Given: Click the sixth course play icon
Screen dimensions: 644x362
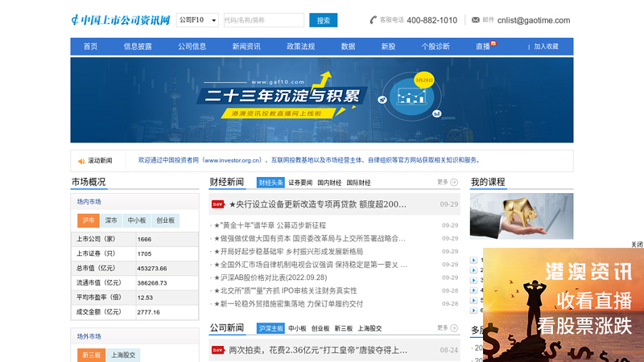Looking at the screenshot, I should 473,311.
